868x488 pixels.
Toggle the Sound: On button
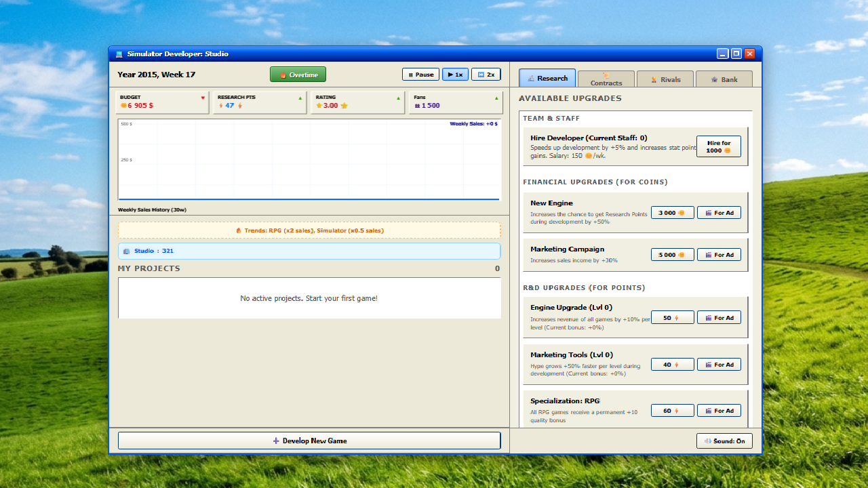pos(724,441)
